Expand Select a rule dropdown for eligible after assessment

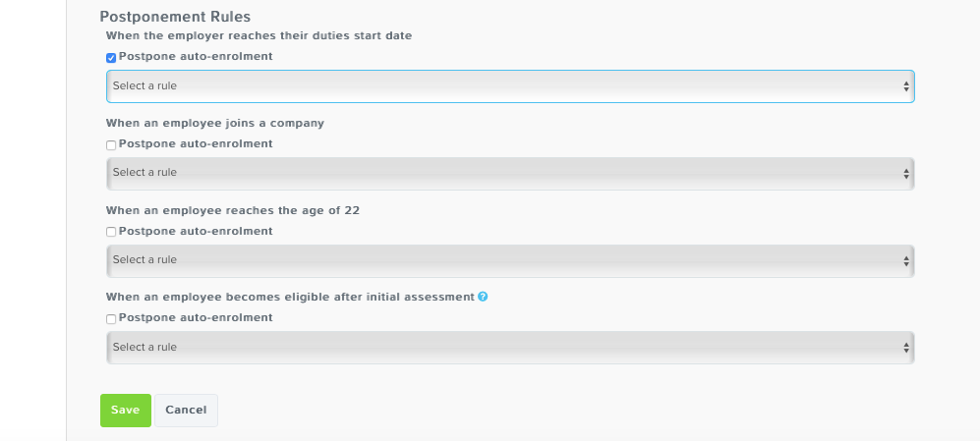tap(510, 348)
